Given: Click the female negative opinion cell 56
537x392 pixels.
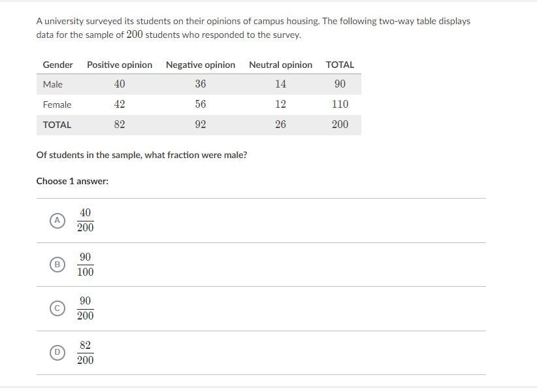Looking at the screenshot, I should (x=201, y=105).
